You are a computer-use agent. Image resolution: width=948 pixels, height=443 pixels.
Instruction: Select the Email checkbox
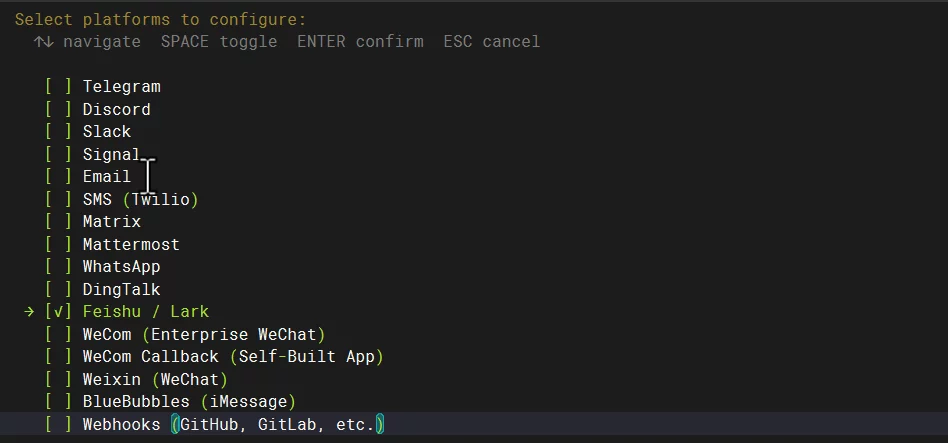tap(58, 177)
